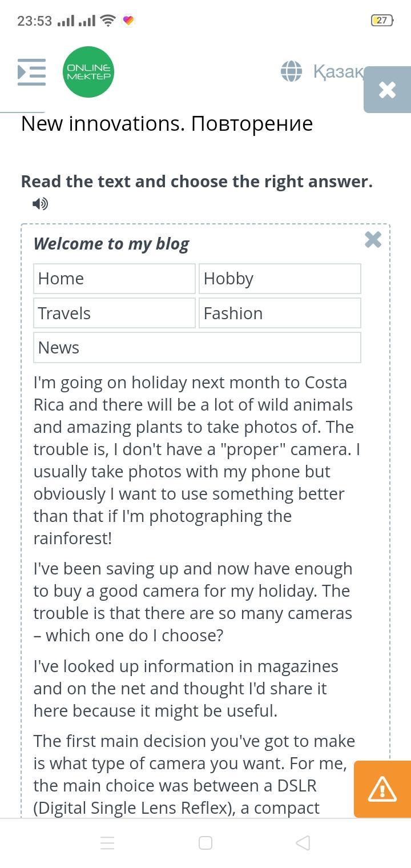This screenshot has height=868, width=411.
Task: Tap the battery indicator in status bar
Action: [381, 21]
